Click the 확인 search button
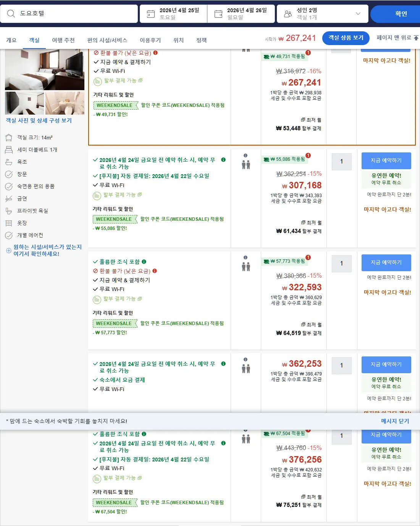This screenshot has height=526, width=420. click(x=395, y=14)
